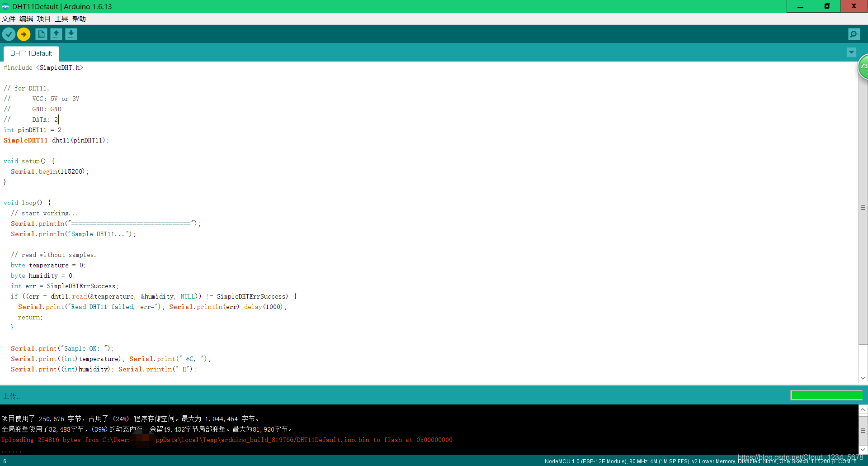Minimize the Arduino window
The width and height of the screenshot is (868, 466).
click(x=800, y=6)
